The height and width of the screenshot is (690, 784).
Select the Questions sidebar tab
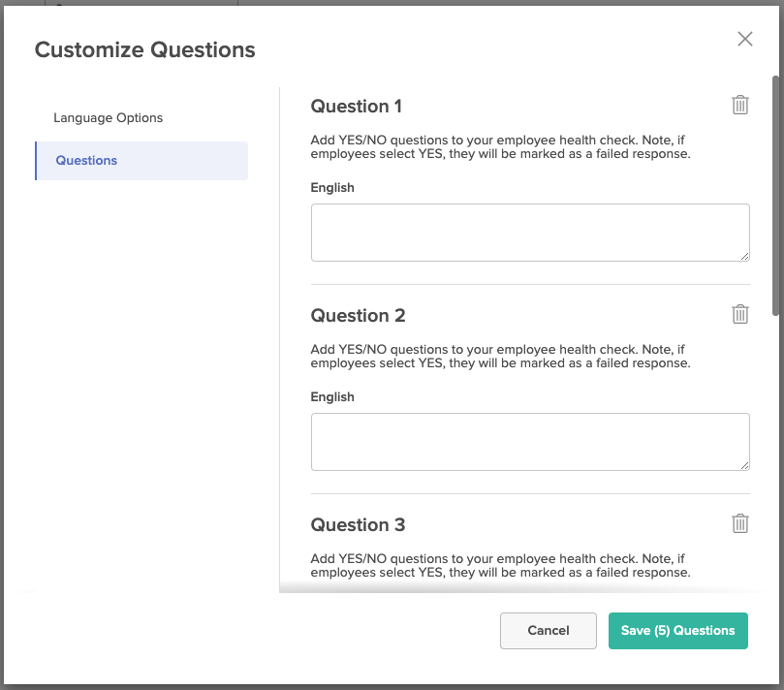pyautogui.click(x=141, y=161)
